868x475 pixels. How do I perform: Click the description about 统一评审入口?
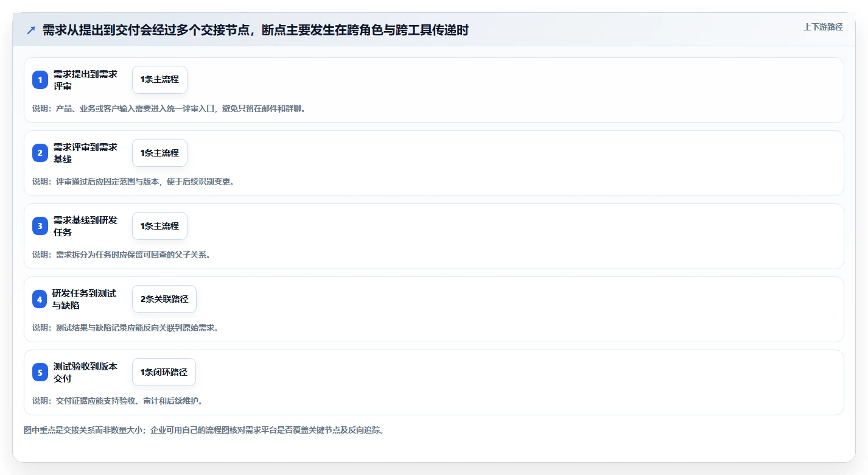click(x=169, y=108)
